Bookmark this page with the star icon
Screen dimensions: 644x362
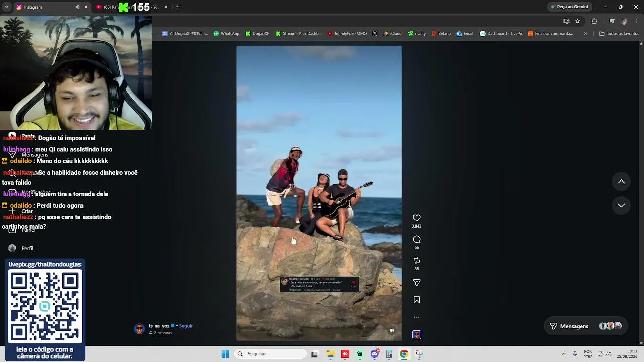point(577,21)
